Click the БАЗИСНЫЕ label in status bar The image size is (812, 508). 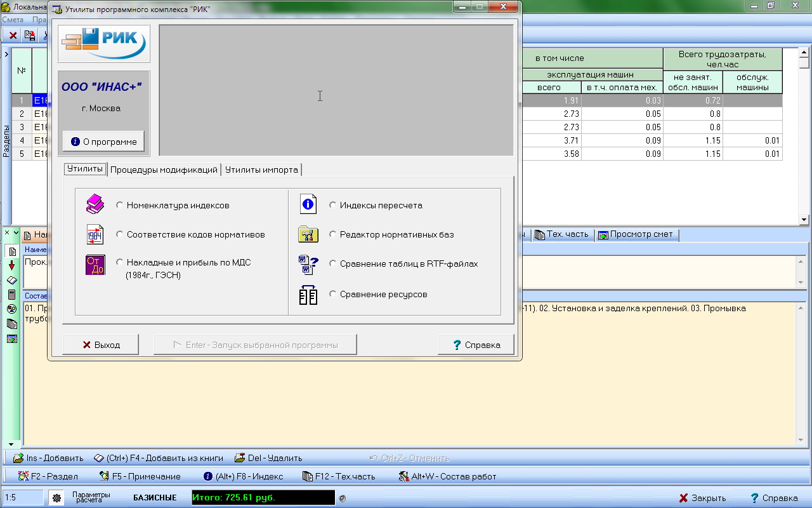pos(155,498)
